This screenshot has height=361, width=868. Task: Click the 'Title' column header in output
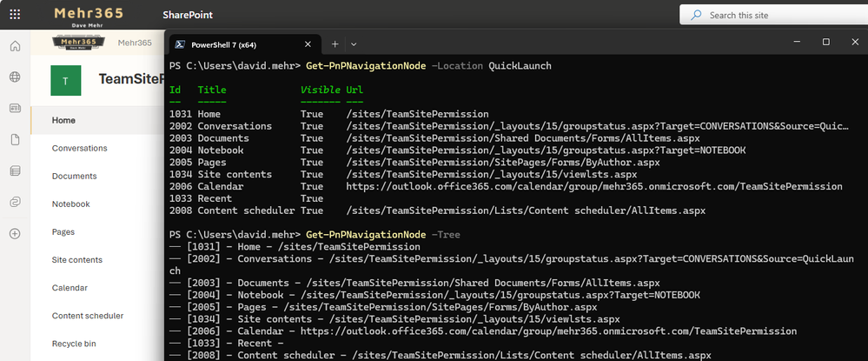pos(212,90)
